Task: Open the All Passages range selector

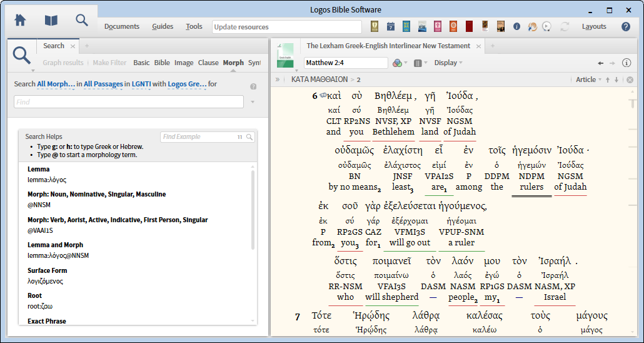Action: coord(103,84)
